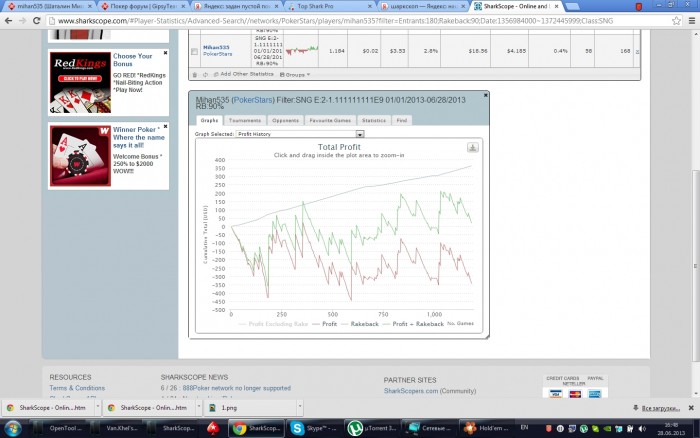Open the Windows Start menu
The width and height of the screenshot is (700, 438).
pos(12,428)
